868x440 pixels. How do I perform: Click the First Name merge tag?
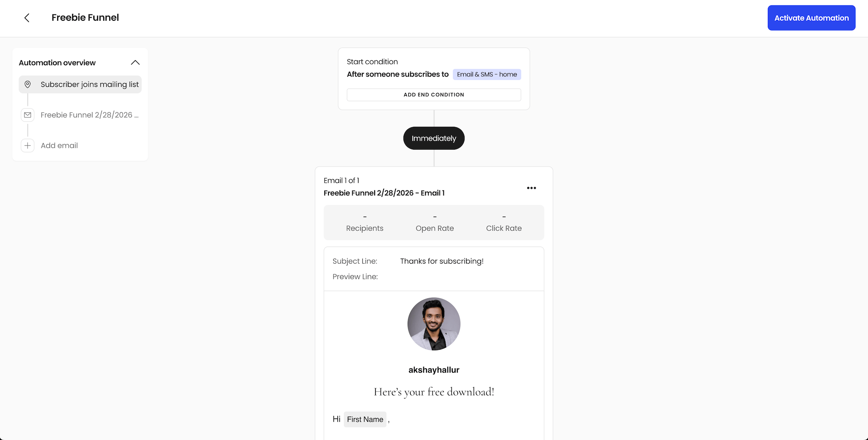pyautogui.click(x=365, y=419)
